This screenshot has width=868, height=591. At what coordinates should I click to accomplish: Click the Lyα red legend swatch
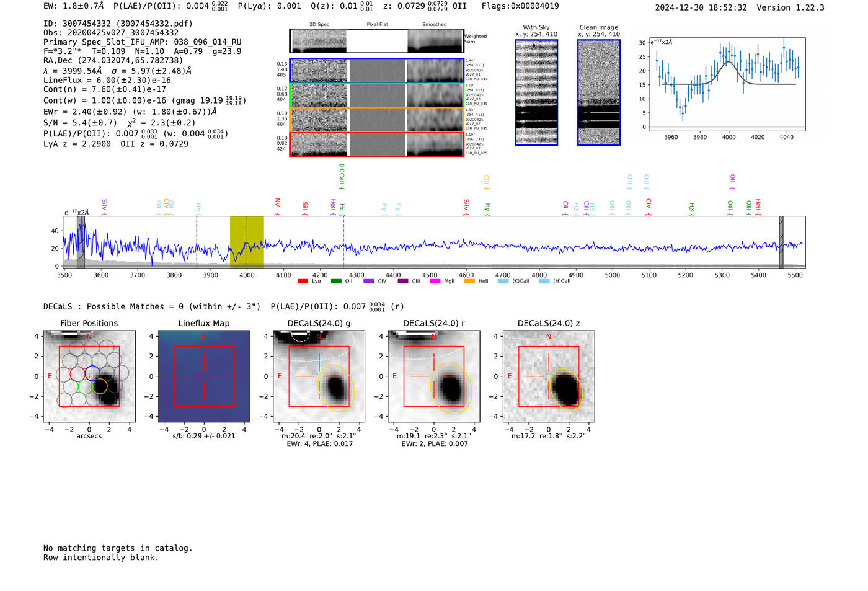303,281
